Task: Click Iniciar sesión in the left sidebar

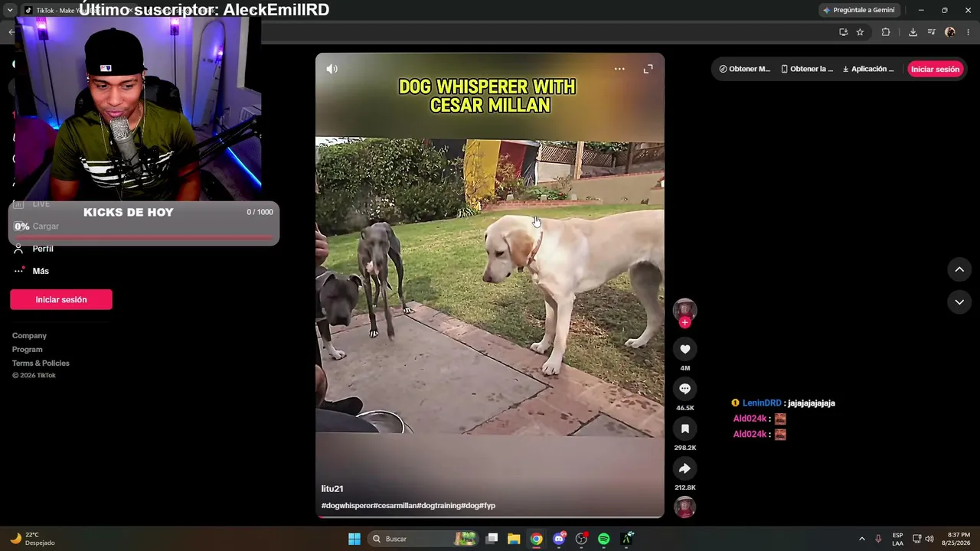Action: pyautogui.click(x=61, y=299)
